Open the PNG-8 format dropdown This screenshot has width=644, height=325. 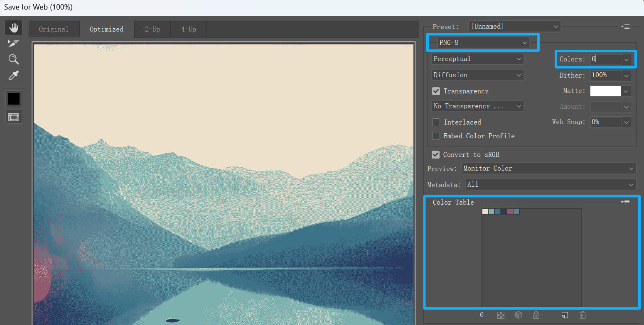pyautogui.click(x=524, y=42)
